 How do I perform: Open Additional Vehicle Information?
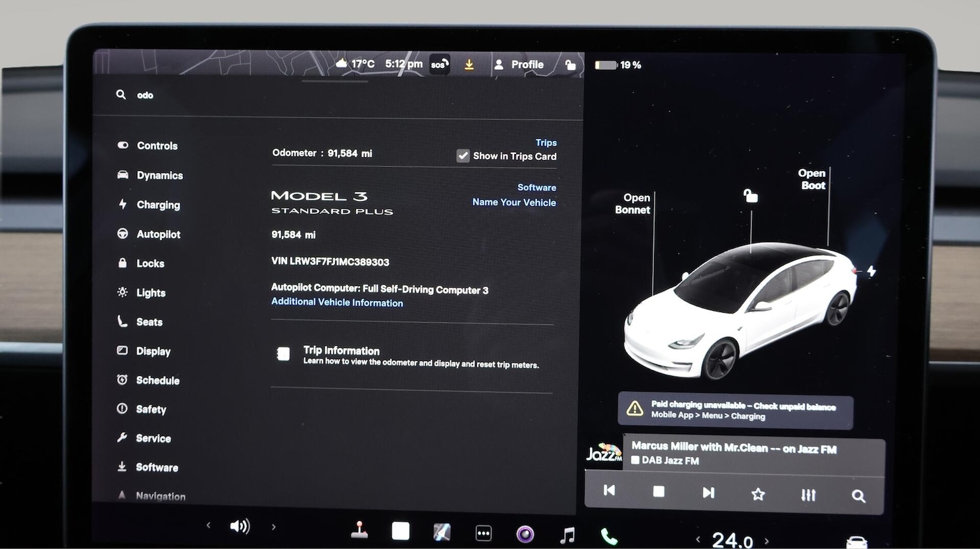coord(337,302)
